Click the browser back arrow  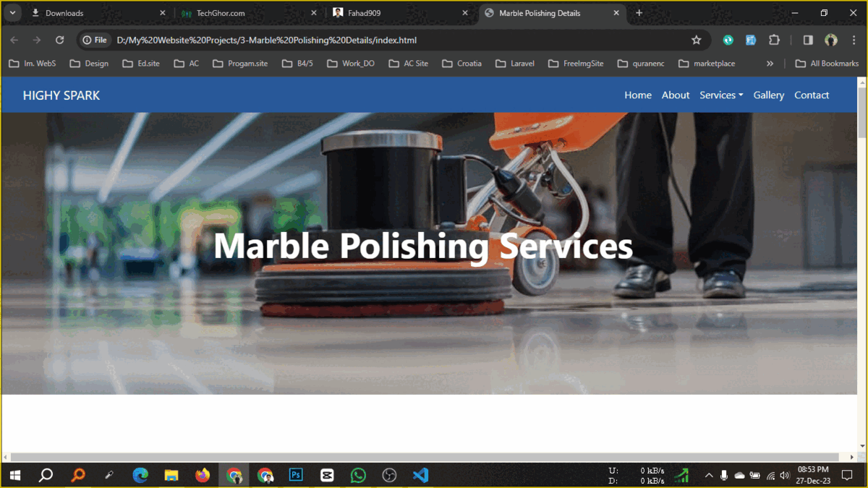pyautogui.click(x=14, y=40)
